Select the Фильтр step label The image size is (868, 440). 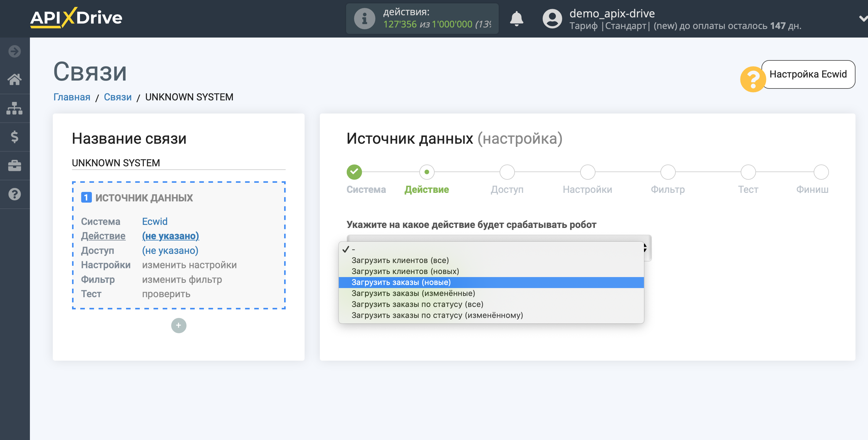pyautogui.click(x=667, y=189)
